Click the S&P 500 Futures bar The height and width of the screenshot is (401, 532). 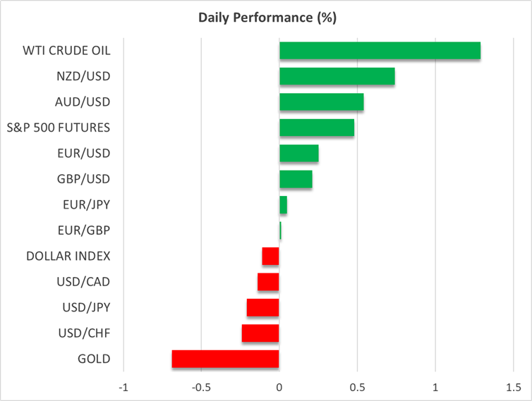(x=317, y=128)
